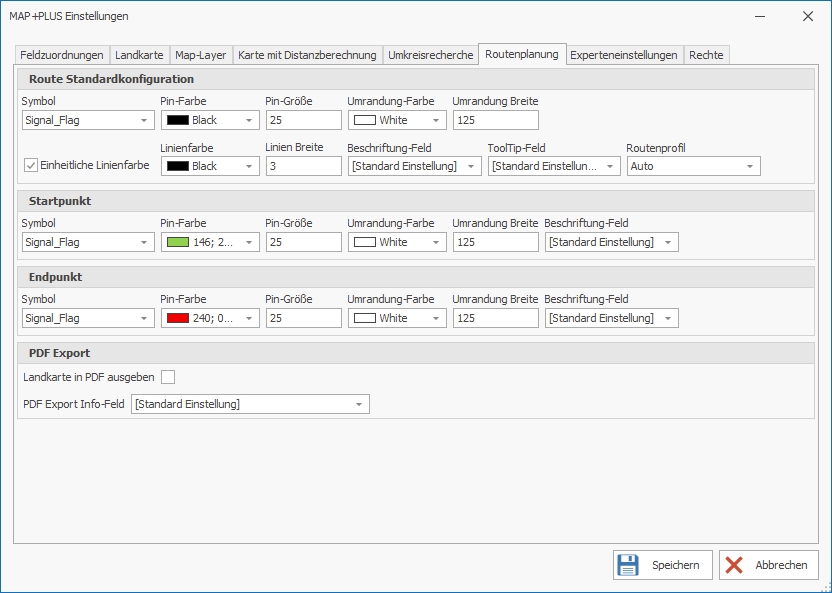832x593 pixels.
Task: Close the MAP+PLUS Einstellungen window
Action: click(807, 16)
